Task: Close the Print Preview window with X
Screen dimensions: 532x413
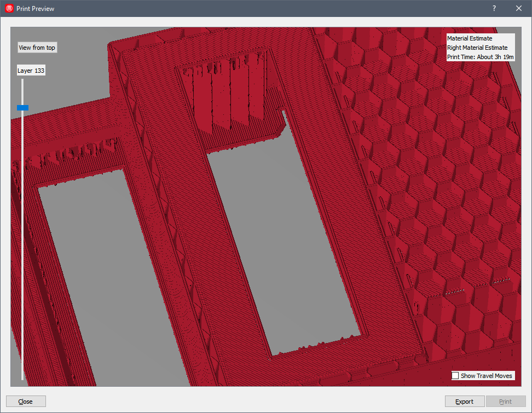Action: point(519,8)
